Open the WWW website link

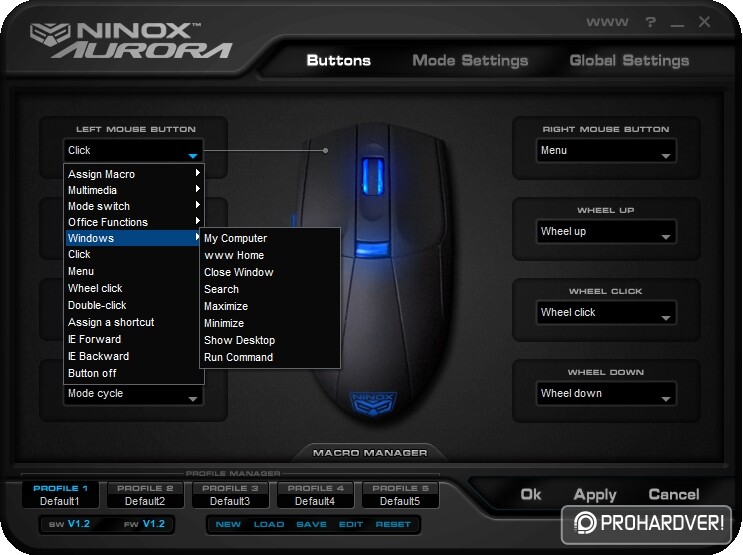pyautogui.click(x=607, y=22)
